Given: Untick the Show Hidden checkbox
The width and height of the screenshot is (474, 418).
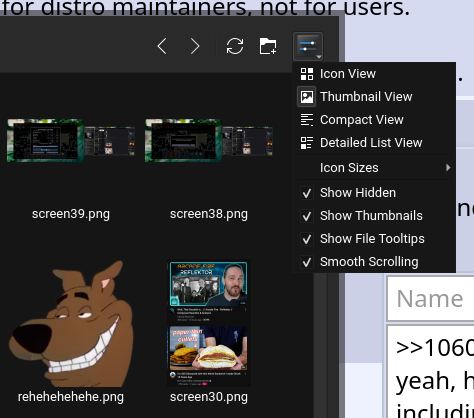Looking at the screenshot, I should tap(307, 193).
